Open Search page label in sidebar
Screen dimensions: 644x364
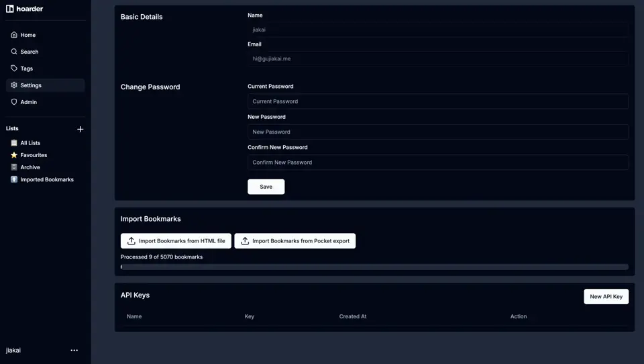coord(30,52)
